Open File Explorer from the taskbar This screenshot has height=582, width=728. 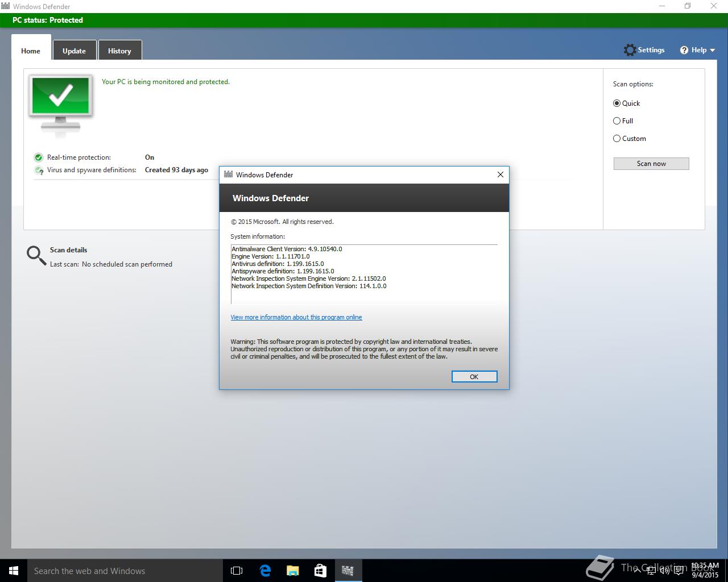coord(292,571)
